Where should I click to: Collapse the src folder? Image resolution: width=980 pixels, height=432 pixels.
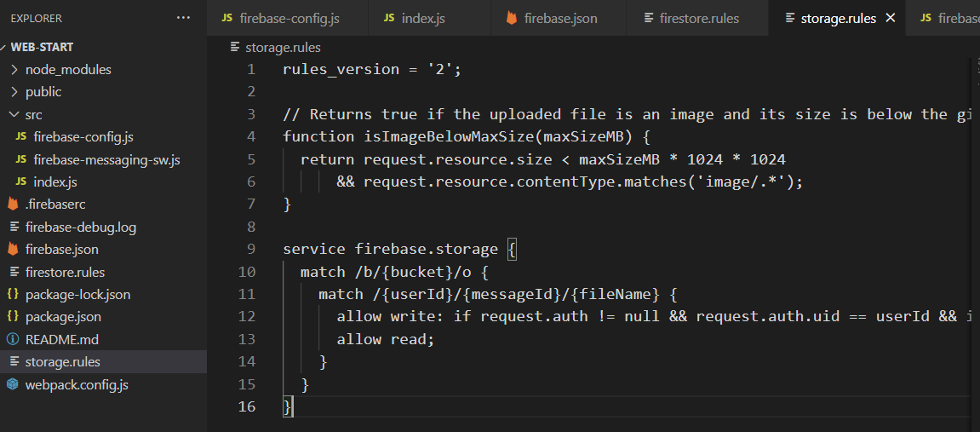[x=34, y=114]
